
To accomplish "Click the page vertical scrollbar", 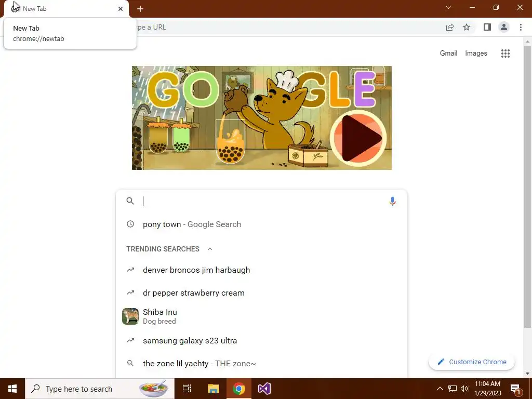I will tap(527, 187).
